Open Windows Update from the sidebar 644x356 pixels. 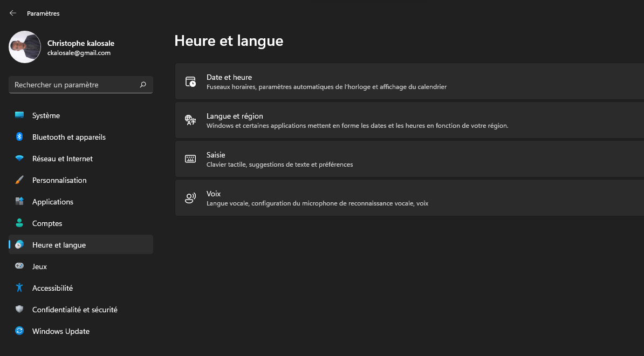point(60,331)
